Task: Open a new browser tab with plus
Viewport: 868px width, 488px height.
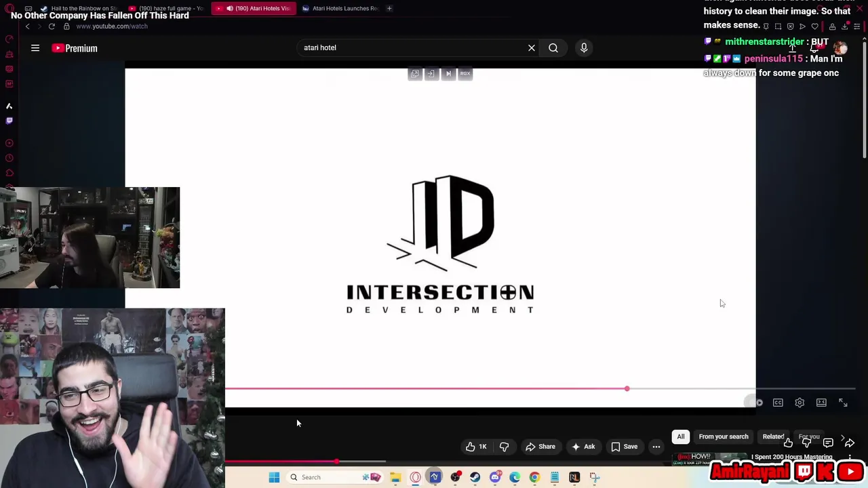Action: (x=389, y=8)
